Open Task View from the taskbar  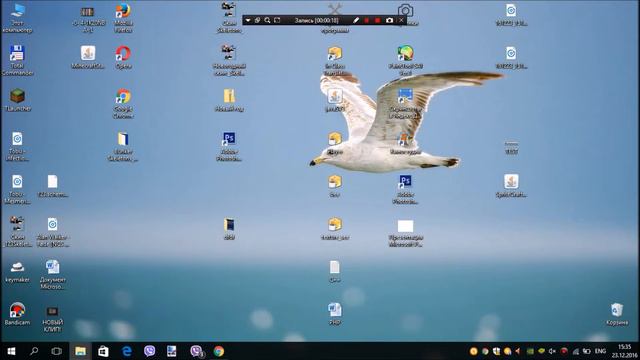click(x=56, y=351)
